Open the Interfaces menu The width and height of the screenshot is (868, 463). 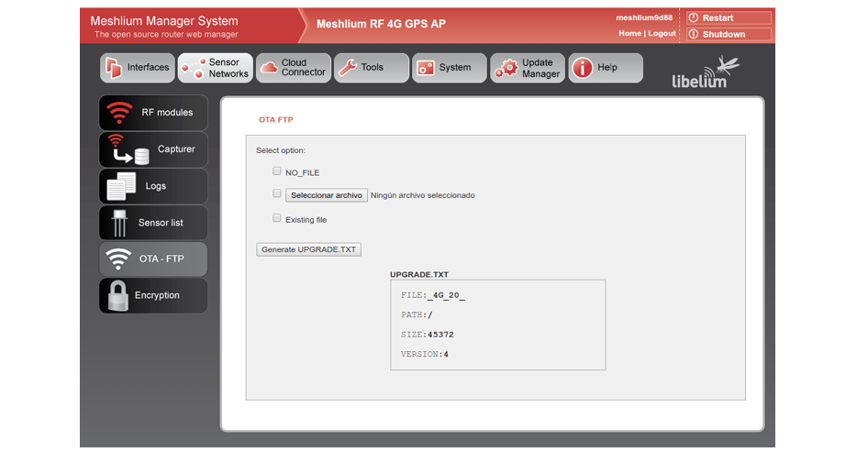[x=138, y=68]
